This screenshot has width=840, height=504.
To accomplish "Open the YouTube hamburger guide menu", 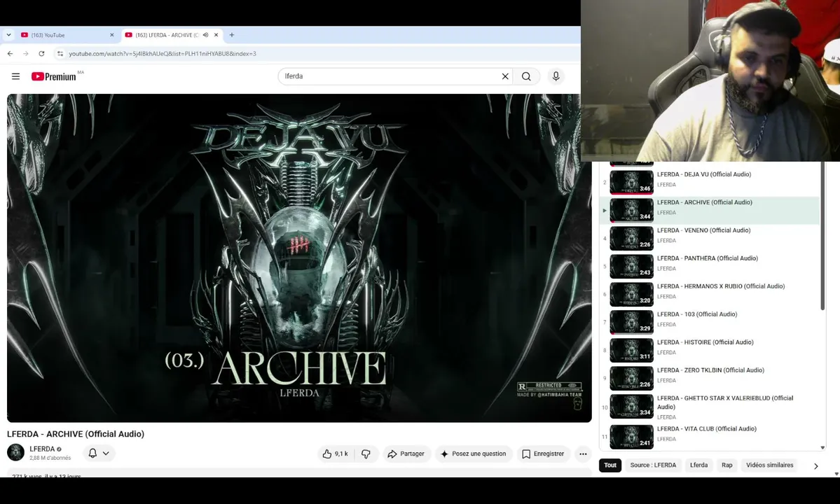I will tap(15, 76).
